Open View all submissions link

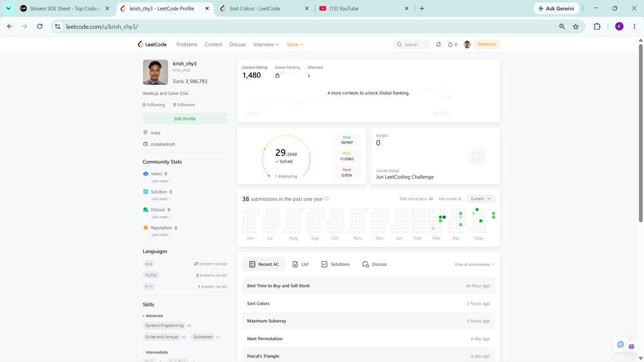tap(474, 264)
